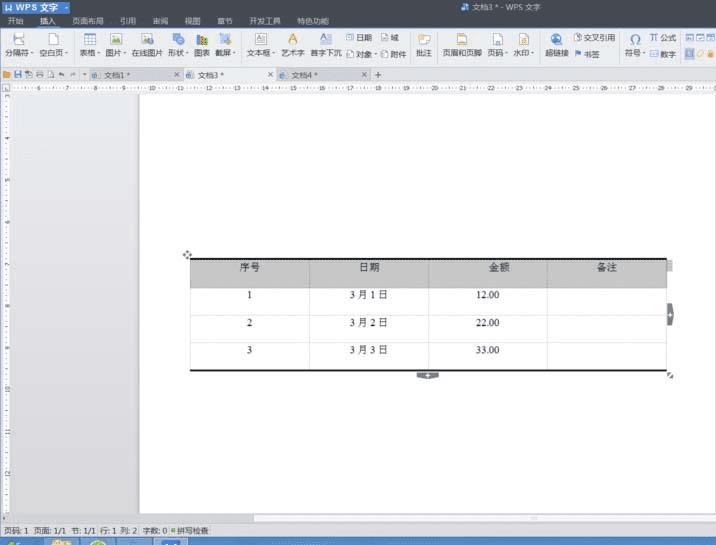
Task: Insert a field using 域
Action: pos(390,37)
